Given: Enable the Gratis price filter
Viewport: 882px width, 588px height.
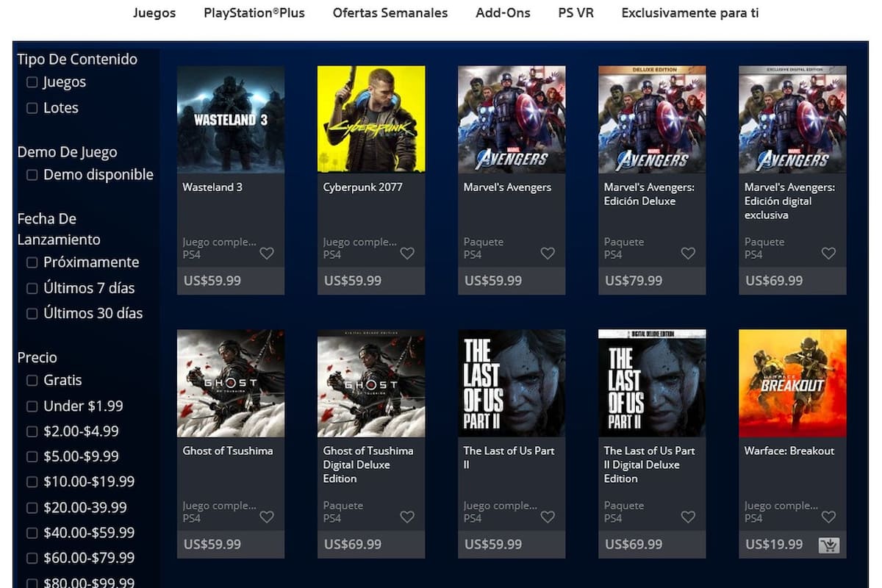Looking at the screenshot, I should pos(32,380).
